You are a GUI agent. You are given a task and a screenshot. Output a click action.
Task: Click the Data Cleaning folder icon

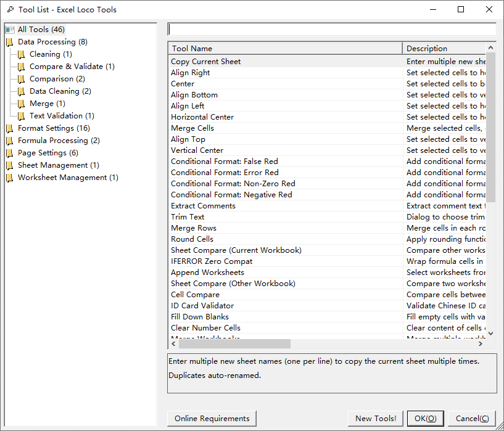[x=22, y=91]
